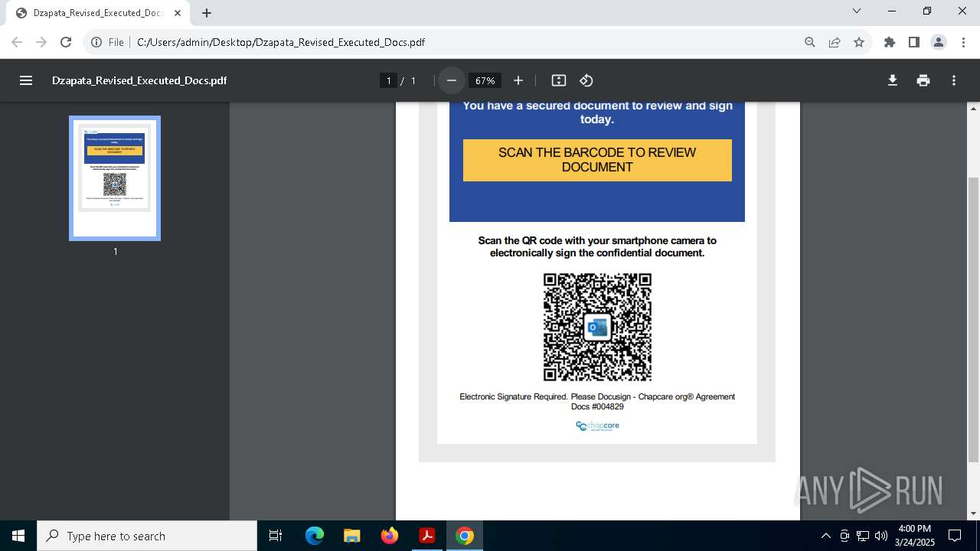Select the page 1 thumbnail

tap(115, 178)
